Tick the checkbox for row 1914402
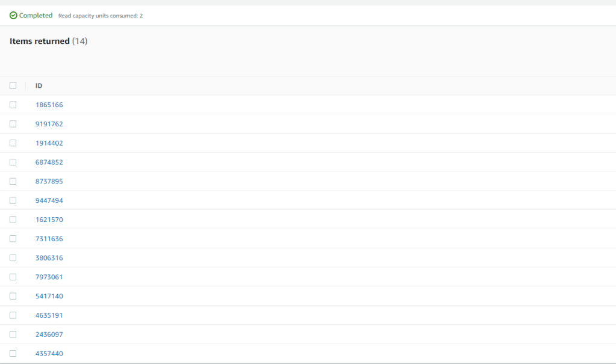 point(13,143)
